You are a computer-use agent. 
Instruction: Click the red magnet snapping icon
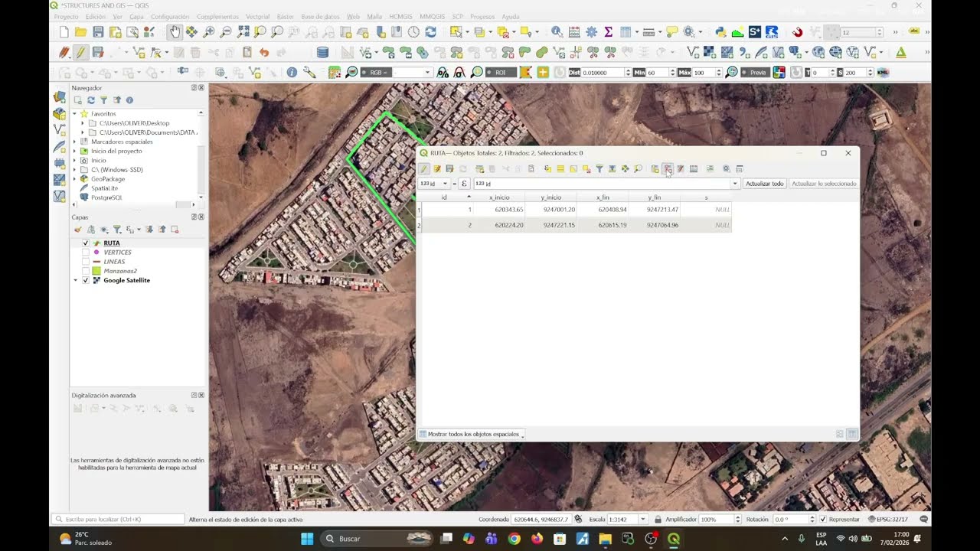click(797, 32)
